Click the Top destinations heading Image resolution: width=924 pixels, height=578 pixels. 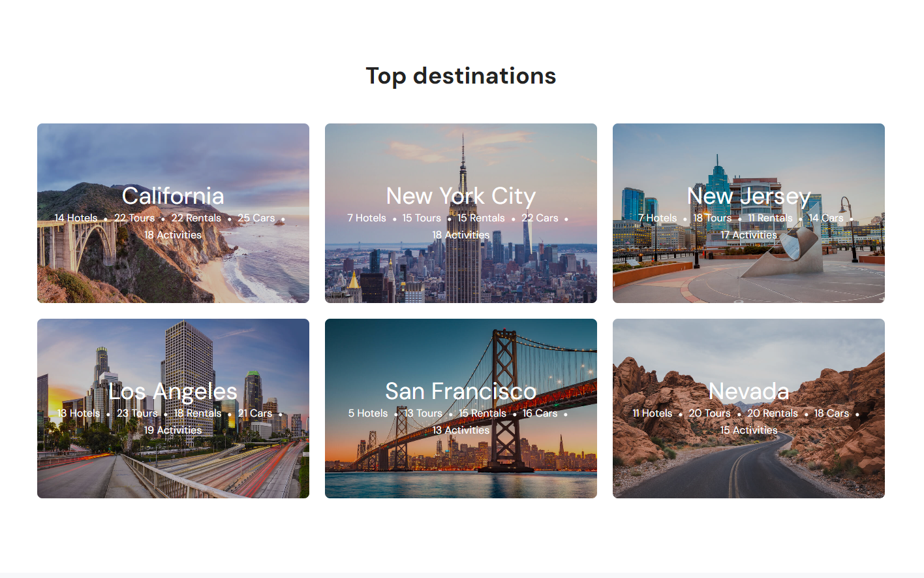pos(461,76)
